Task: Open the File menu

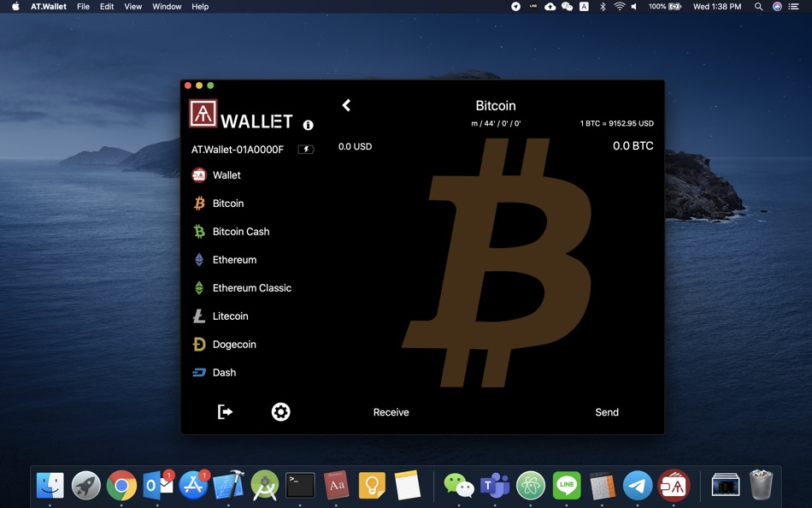Action: click(x=83, y=7)
